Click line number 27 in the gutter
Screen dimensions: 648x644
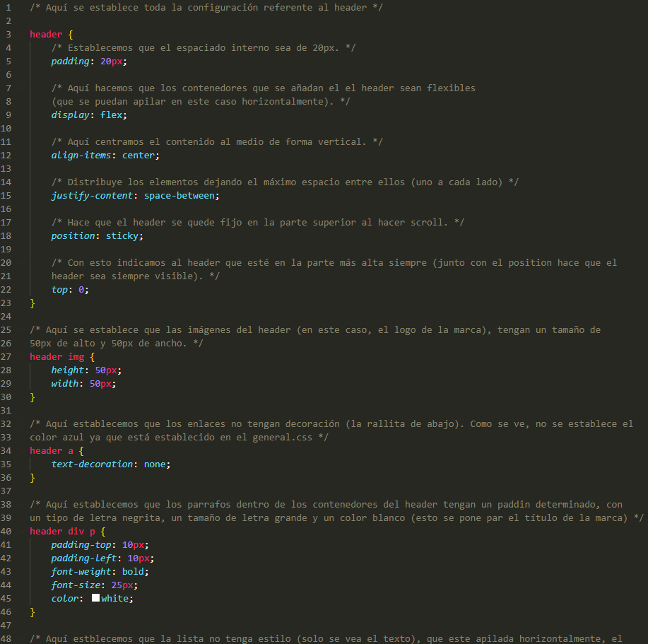click(x=6, y=357)
